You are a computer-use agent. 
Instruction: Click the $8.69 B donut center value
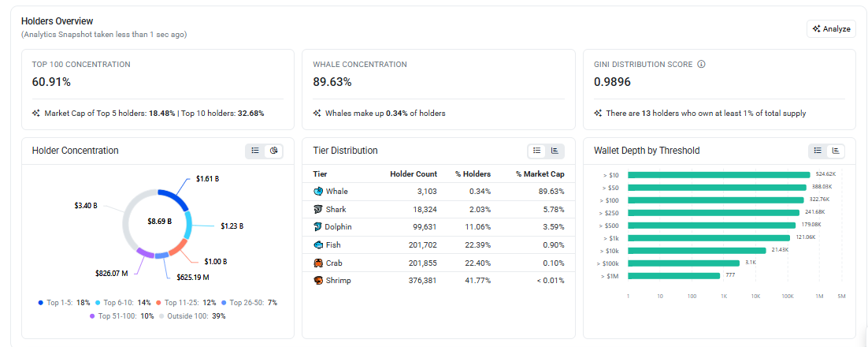click(x=159, y=221)
